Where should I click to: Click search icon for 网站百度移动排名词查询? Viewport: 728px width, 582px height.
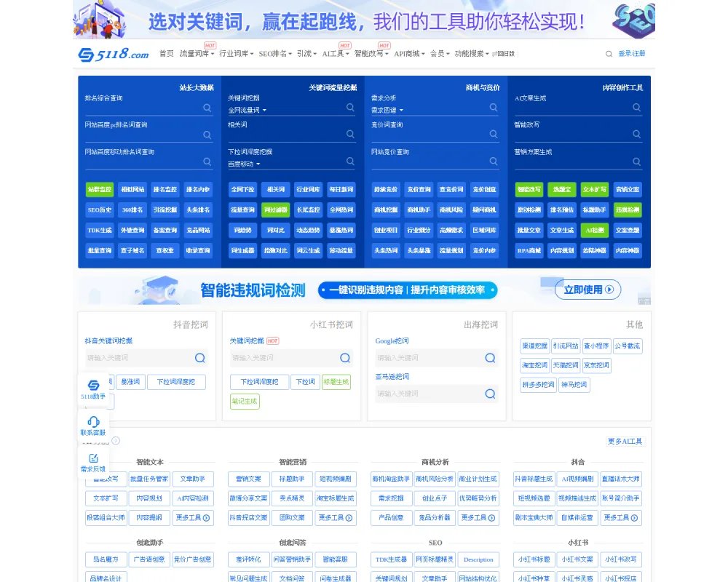(x=207, y=162)
